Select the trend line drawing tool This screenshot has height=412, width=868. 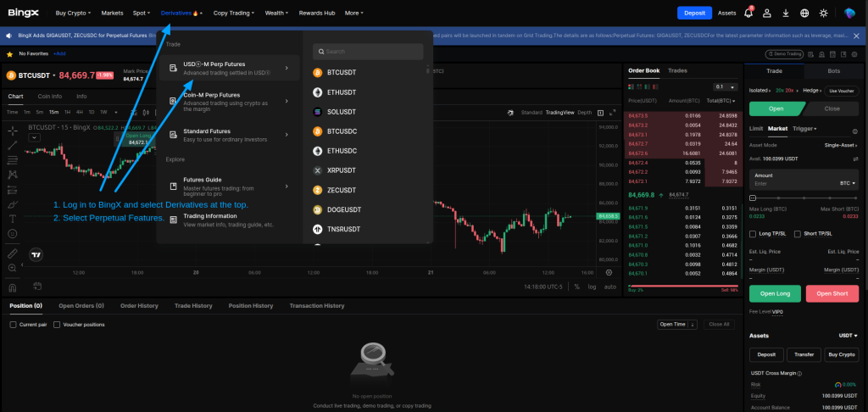pos(12,145)
